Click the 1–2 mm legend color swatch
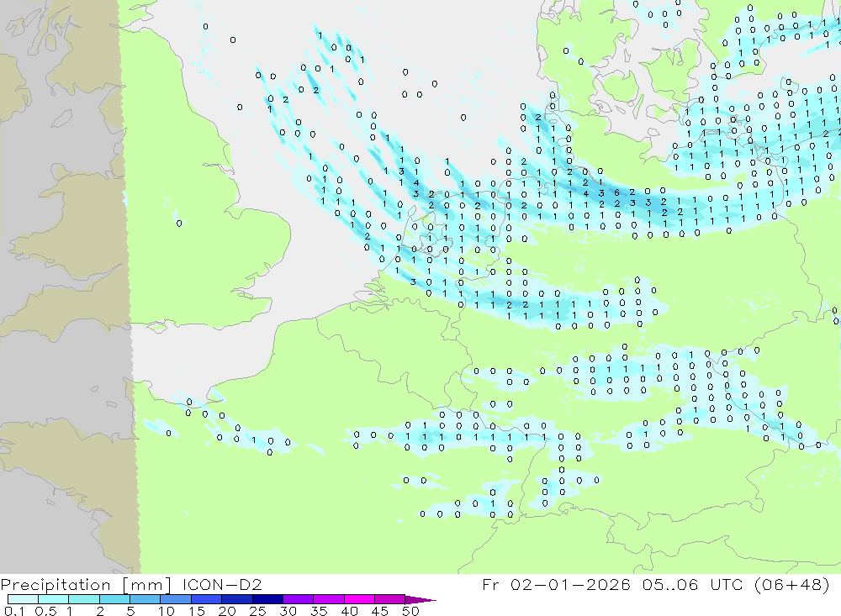This screenshot has height=616, width=841. pos(83,599)
